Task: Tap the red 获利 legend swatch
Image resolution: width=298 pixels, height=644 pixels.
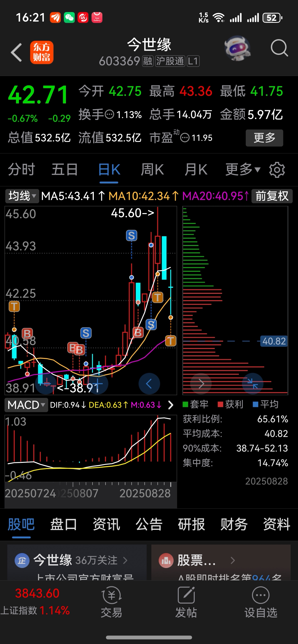Action: [220, 404]
